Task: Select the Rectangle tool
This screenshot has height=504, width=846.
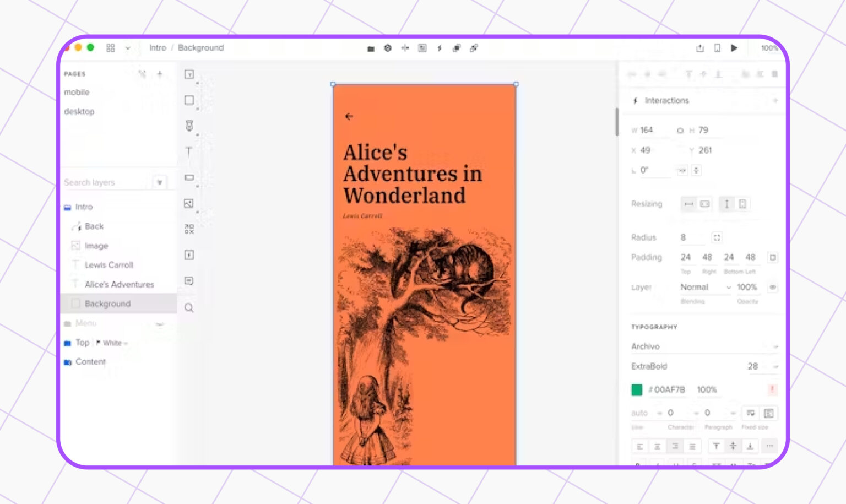Action: [x=188, y=100]
